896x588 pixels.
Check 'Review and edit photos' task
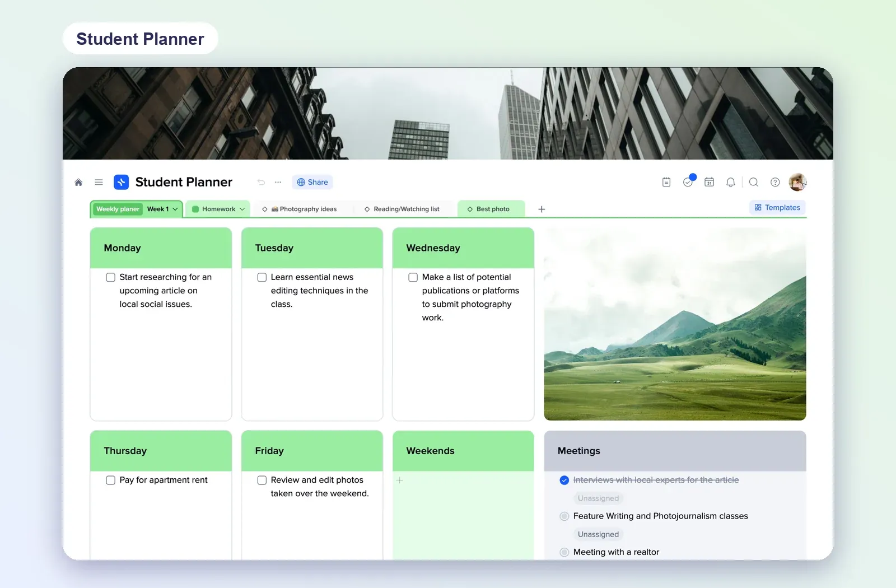pos(262,480)
